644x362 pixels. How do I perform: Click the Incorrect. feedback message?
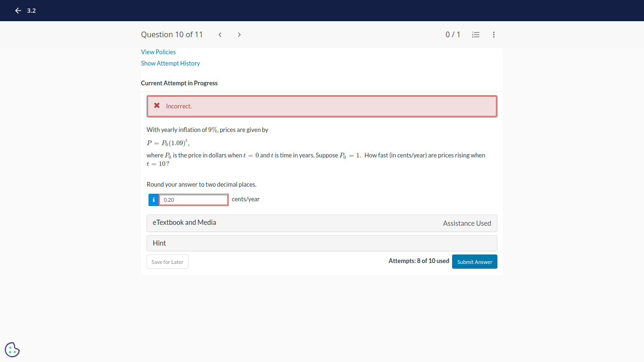coord(179,106)
